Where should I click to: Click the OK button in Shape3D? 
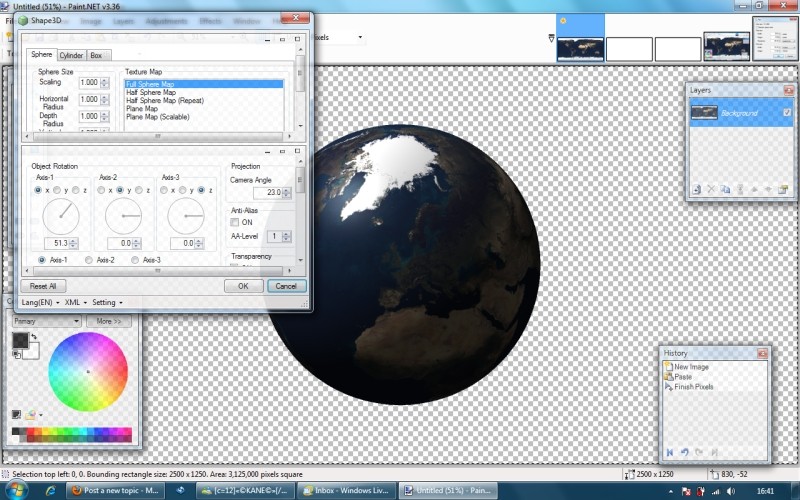point(243,286)
